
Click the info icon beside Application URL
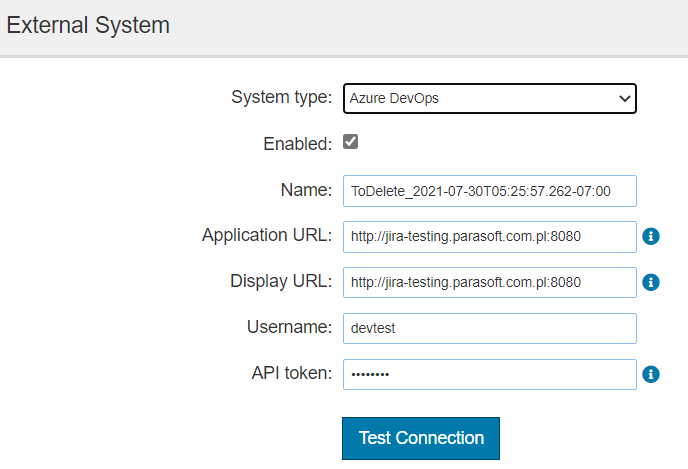click(651, 236)
